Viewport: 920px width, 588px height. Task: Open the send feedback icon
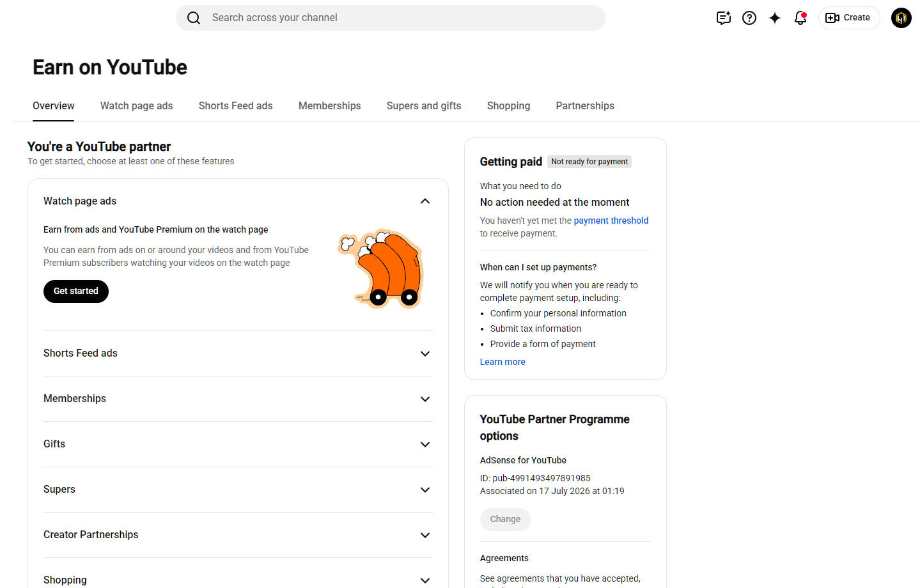coord(724,18)
